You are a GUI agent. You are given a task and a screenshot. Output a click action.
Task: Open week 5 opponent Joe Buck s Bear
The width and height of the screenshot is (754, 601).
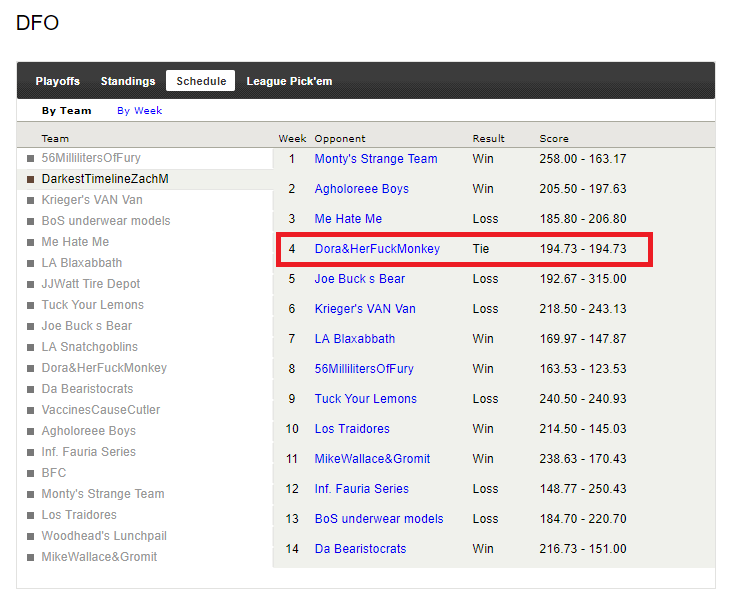coord(360,279)
